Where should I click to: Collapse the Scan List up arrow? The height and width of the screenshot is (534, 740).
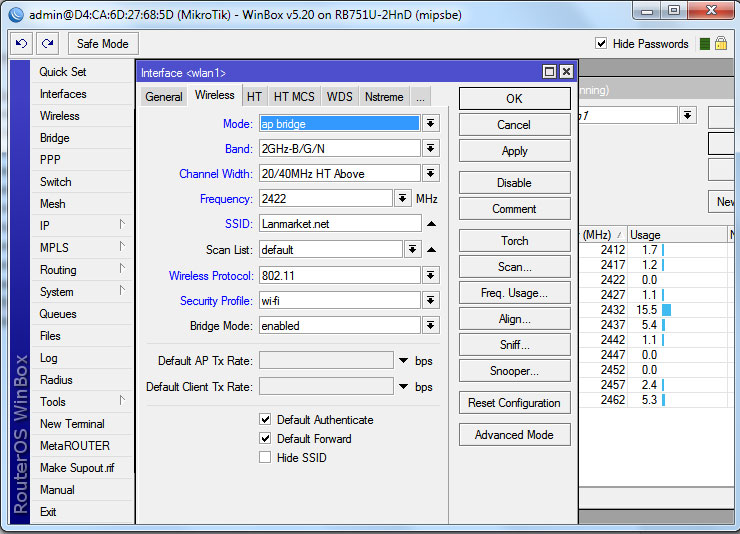[x=431, y=249]
